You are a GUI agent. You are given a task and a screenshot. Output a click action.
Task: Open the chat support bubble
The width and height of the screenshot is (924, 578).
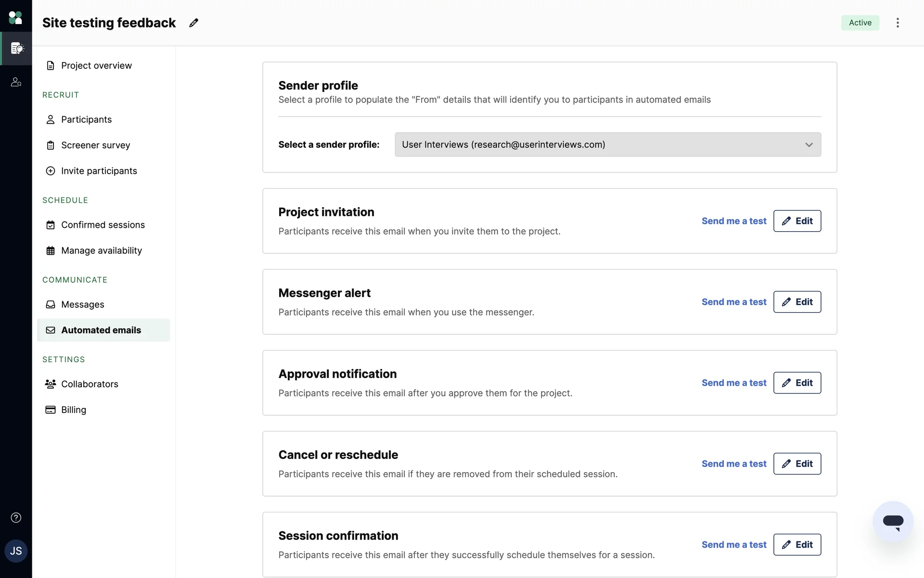(893, 522)
